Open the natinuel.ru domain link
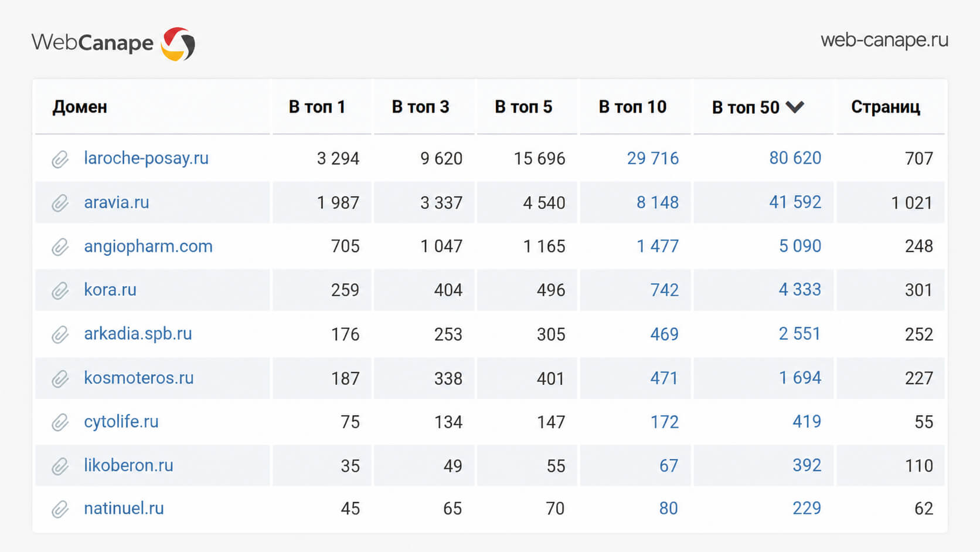This screenshot has width=980, height=552. click(x=124, y=509)
